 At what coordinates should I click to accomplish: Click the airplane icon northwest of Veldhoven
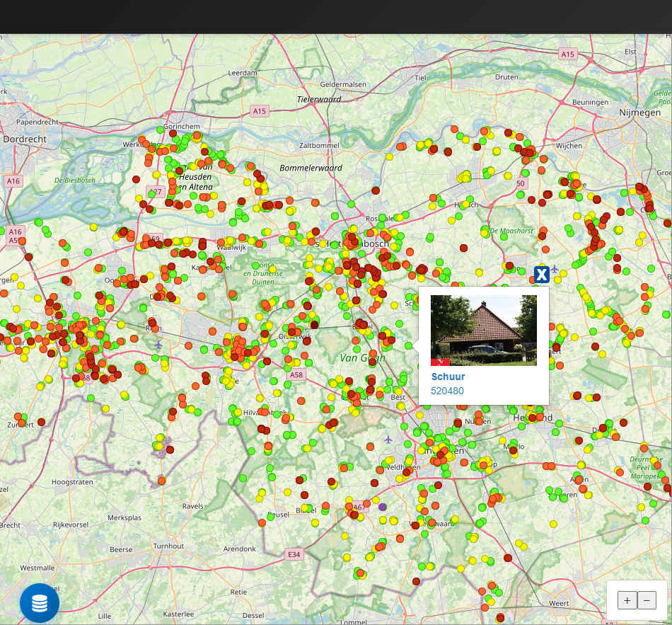click(388, 440)
